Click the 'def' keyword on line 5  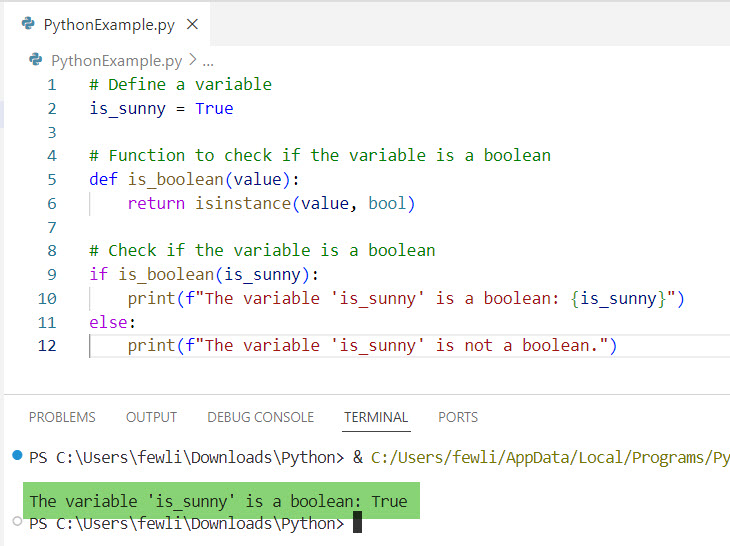[x=103, y=179]
